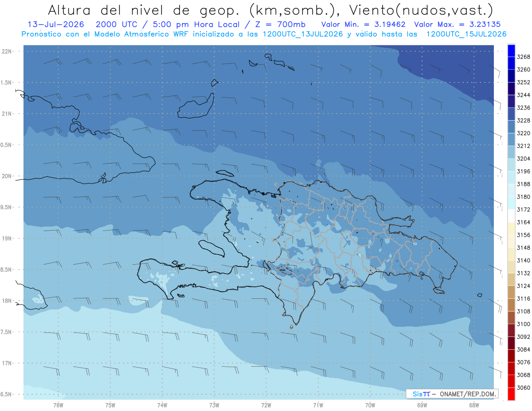The image size is (532, 411).
Task: Click the '3084' color bar label
Action: pos(524,349)
